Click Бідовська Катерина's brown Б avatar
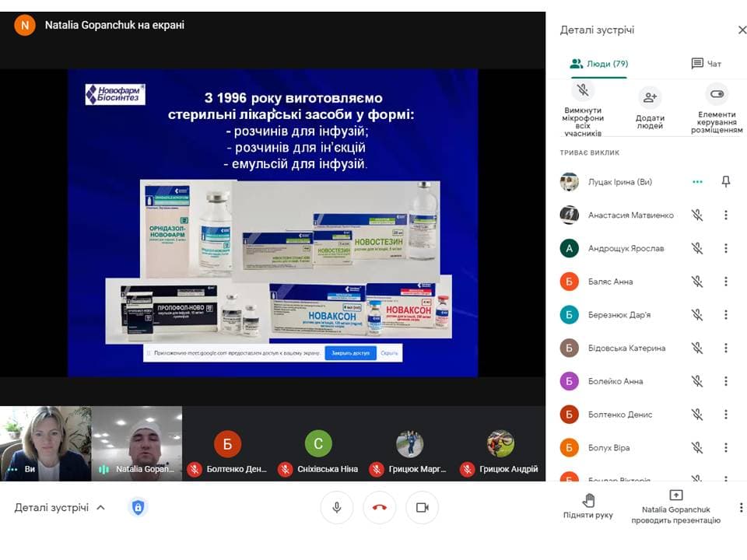747x560 pixels. 569,348
